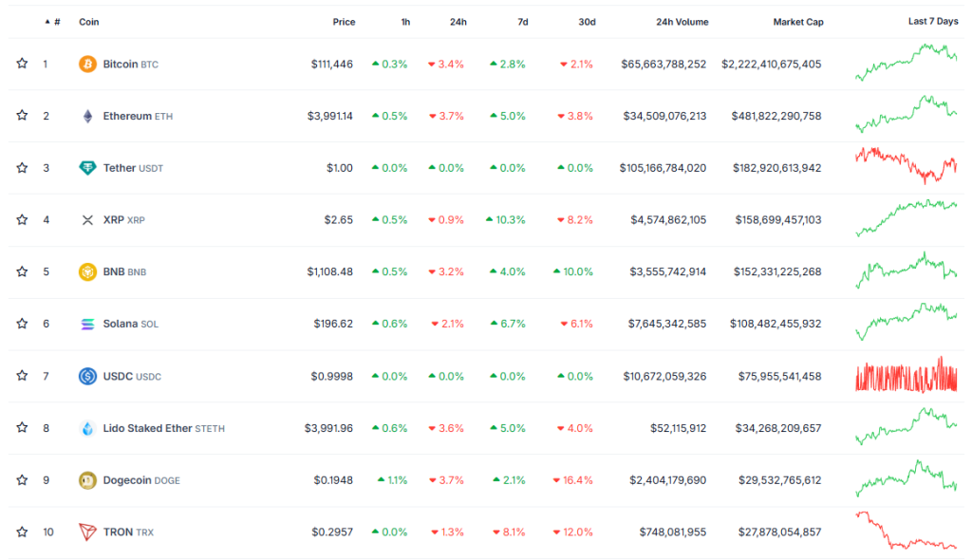
Task: Open the Lido Staked Ether coin link
Action: [x=147, y=428]
